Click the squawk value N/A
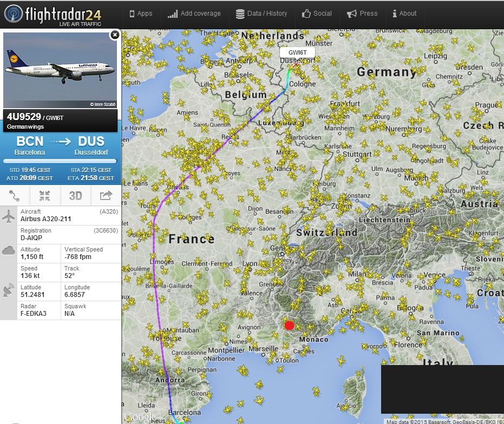The width and height of the screenshot is (504, 424). pyautogui.click(x=69, y=314)
